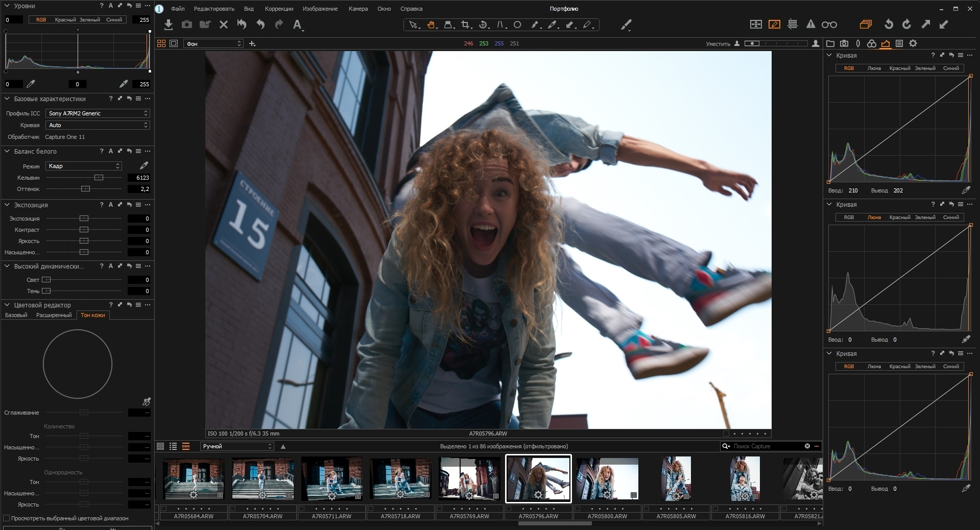
Task: Click the Красный channel in Уровни
Action: coord(65,20)
